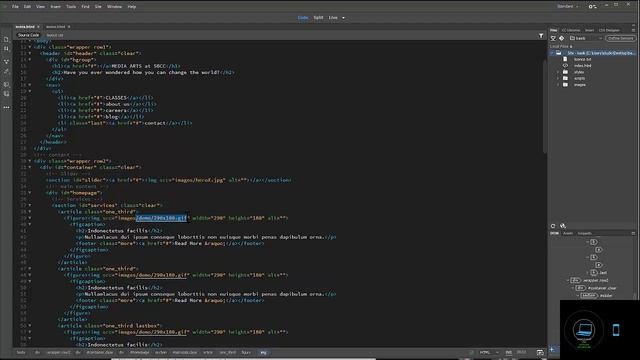Collapse the Site root folder
Screen dimensions: 640x360
552,53
